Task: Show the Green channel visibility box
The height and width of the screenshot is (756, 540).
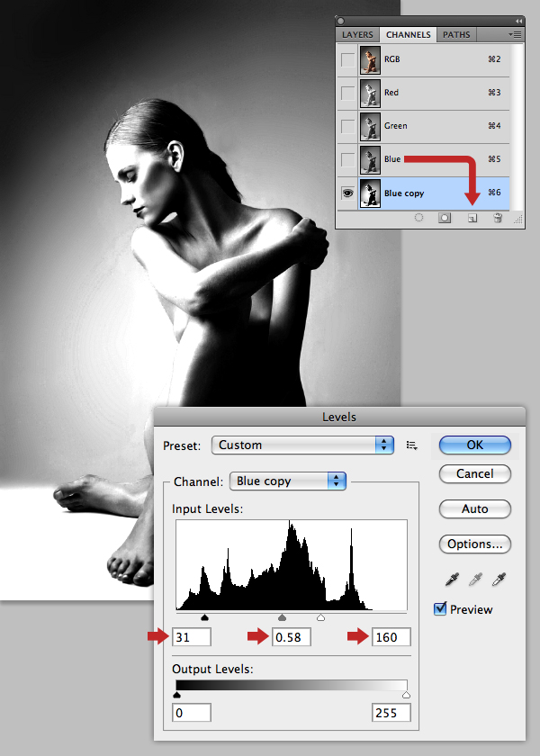Action: coord(347,126)
